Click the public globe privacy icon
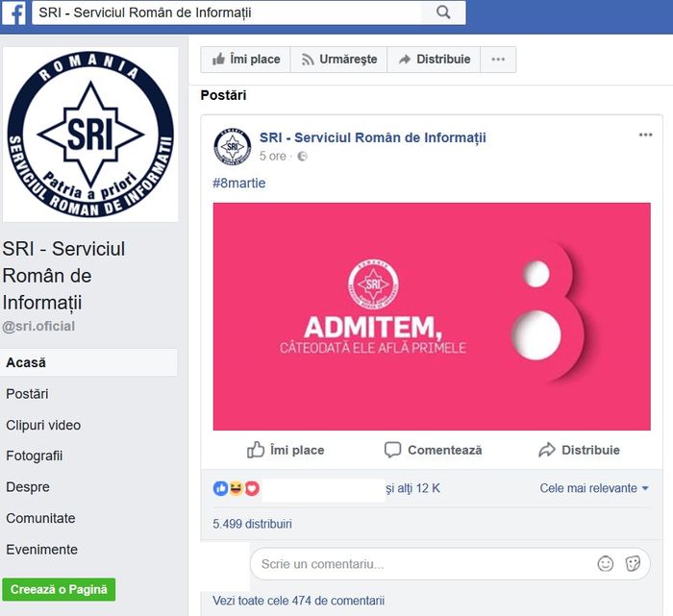The width and height of the screenshot is (673, 616). 302,156
